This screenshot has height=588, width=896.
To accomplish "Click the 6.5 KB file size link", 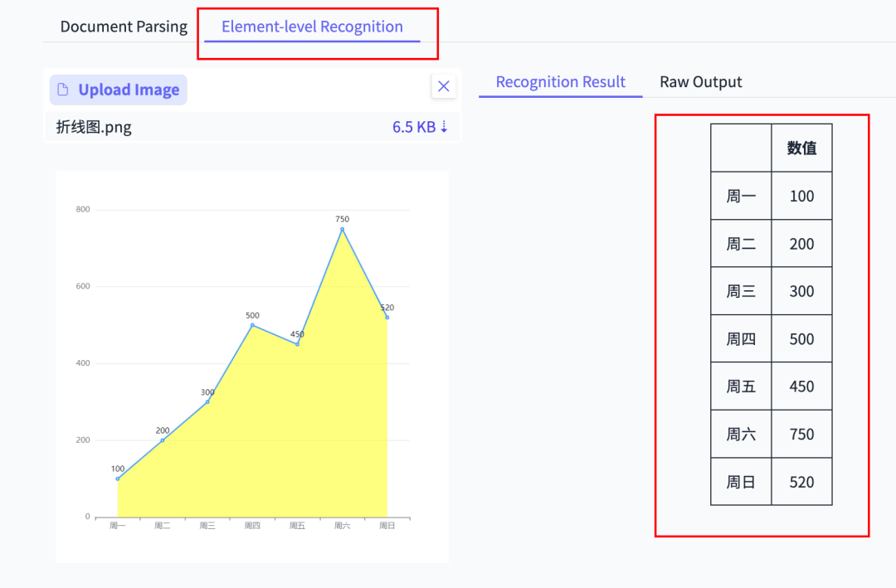I will point(414,127).
